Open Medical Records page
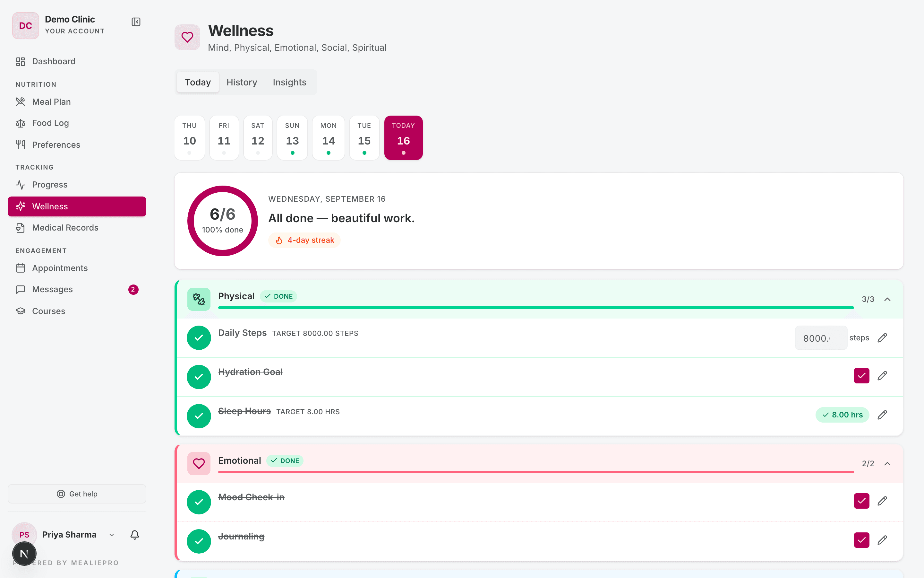 (77, 228)
